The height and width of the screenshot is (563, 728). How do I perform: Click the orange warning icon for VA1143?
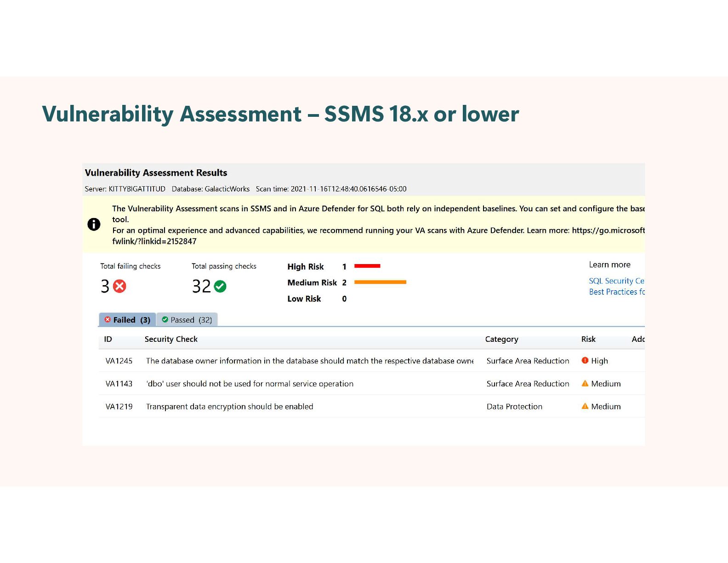click(585, 384)
